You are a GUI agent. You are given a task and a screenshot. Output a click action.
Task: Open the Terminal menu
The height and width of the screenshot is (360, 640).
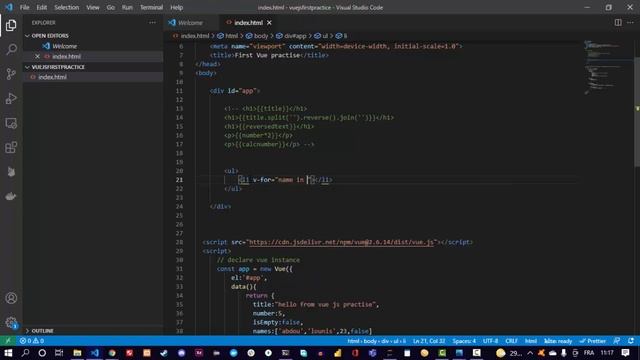[151, 7]
